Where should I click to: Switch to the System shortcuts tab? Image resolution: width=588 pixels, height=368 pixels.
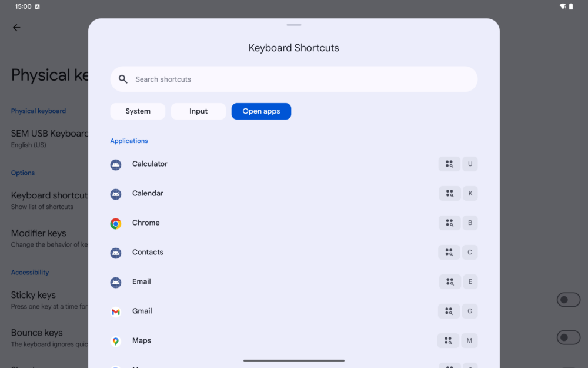pos(138,111)
